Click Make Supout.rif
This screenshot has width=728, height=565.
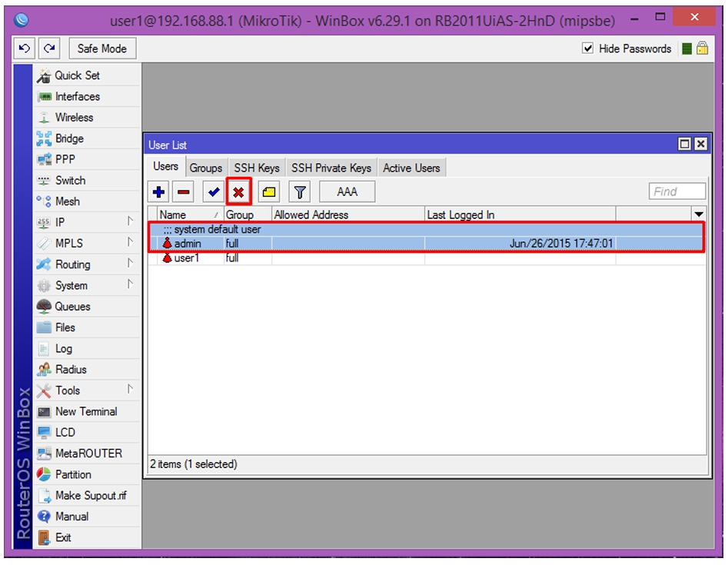click(88, 495)
